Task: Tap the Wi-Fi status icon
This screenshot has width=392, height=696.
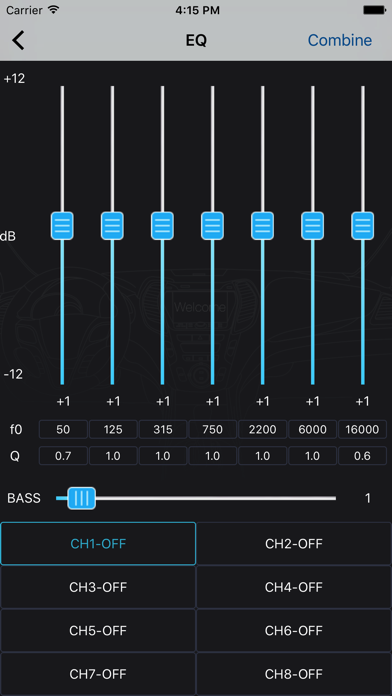Action: pos(54,10)
